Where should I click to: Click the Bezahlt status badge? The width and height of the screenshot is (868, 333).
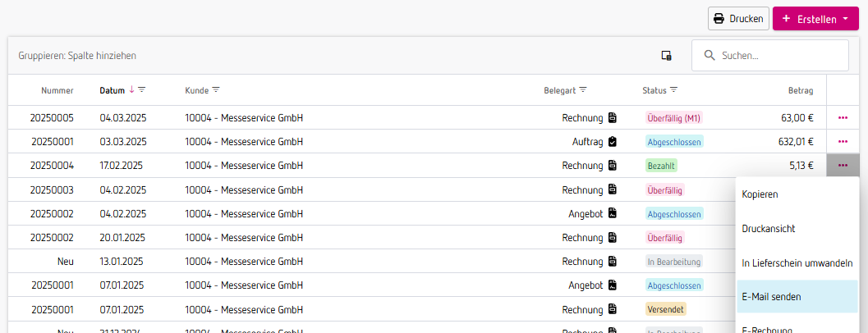(662, 166)
